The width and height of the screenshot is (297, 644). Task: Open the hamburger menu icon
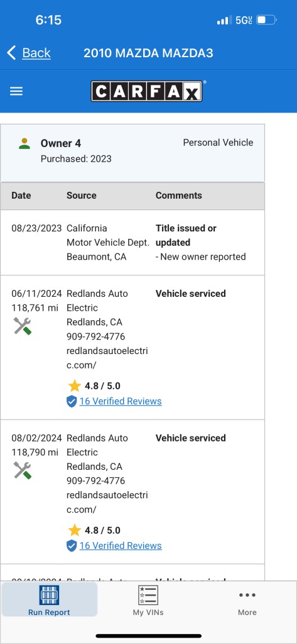[x=16, y=91]
